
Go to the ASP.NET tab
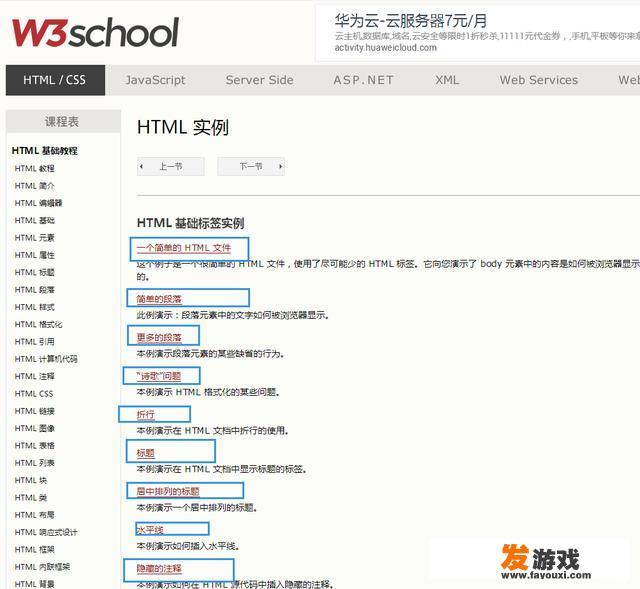coord(363,80)
